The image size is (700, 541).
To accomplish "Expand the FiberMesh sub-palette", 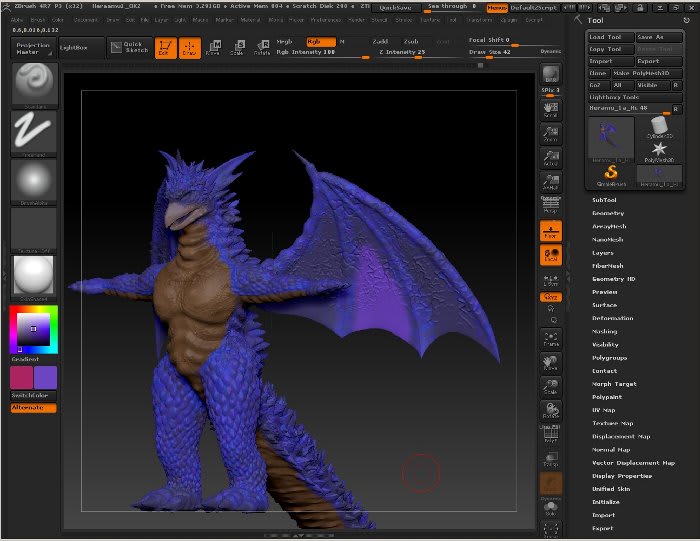I will click(x=608, y=266).
